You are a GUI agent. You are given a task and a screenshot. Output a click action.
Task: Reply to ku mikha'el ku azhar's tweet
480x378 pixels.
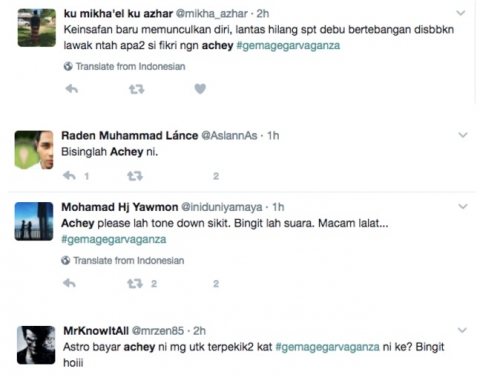71,89
